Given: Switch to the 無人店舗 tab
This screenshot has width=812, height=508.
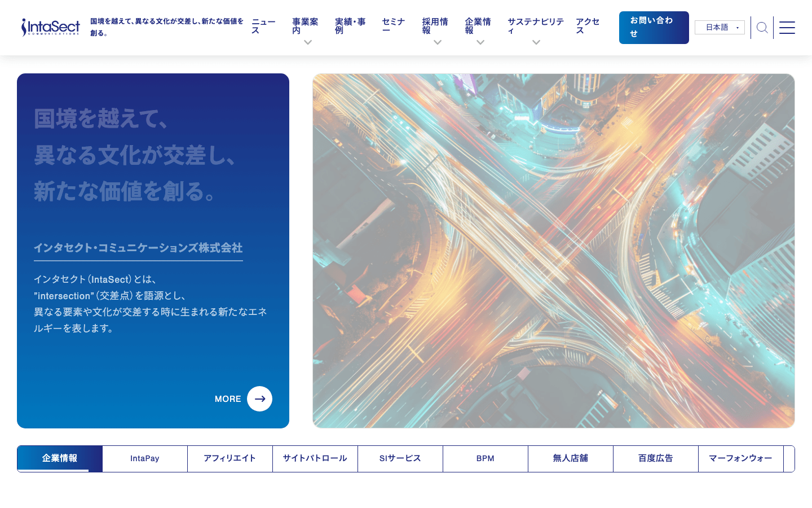Looking at the screenshot, I should [571, 458].
